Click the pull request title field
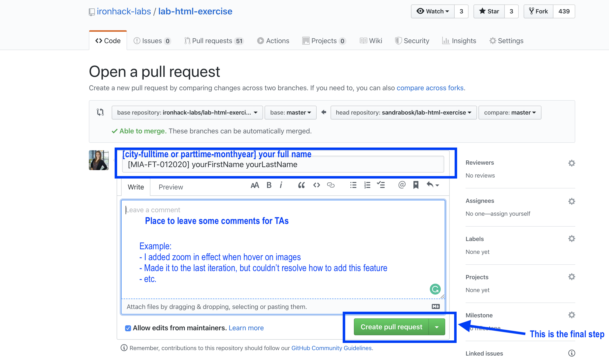 [283, 165]
